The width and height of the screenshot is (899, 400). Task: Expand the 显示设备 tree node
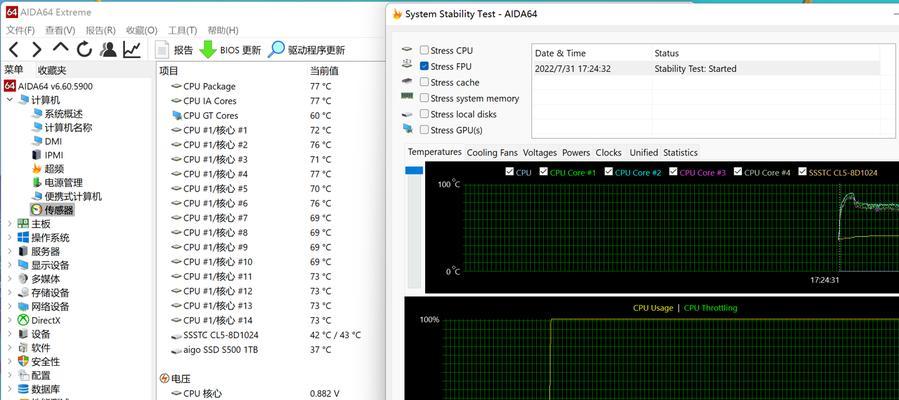pyautogui.click(x=9, y=265)
